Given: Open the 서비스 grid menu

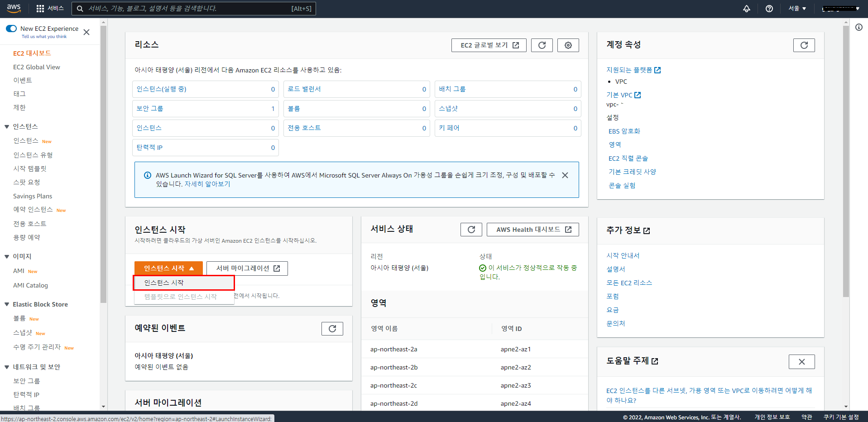Looking at the screenshot, I should click(50, 8).
